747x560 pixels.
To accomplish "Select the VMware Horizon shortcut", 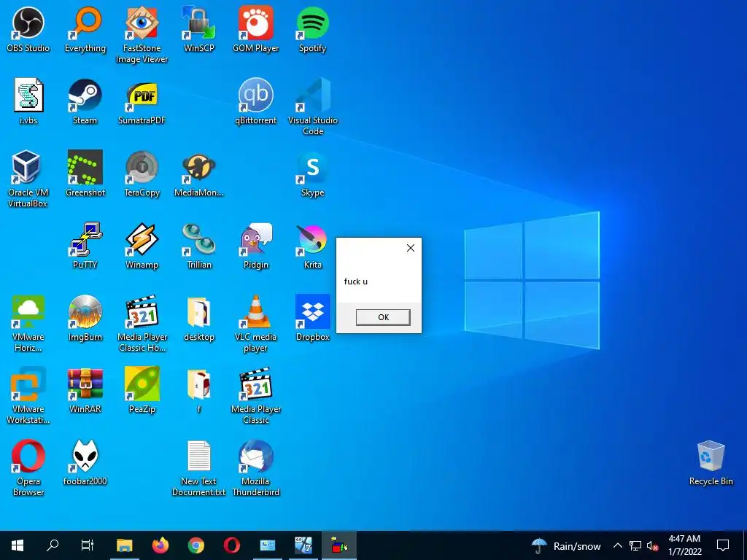I will [28, 323].
